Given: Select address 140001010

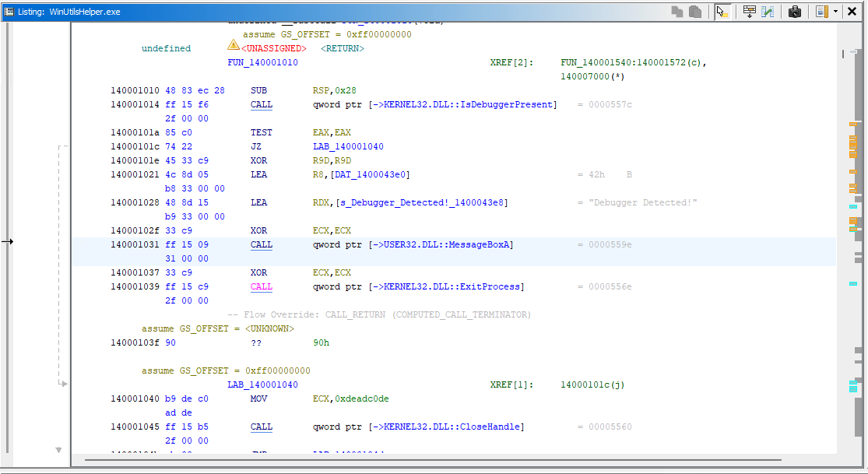Looking at the screenshot, I should point(135,90).
